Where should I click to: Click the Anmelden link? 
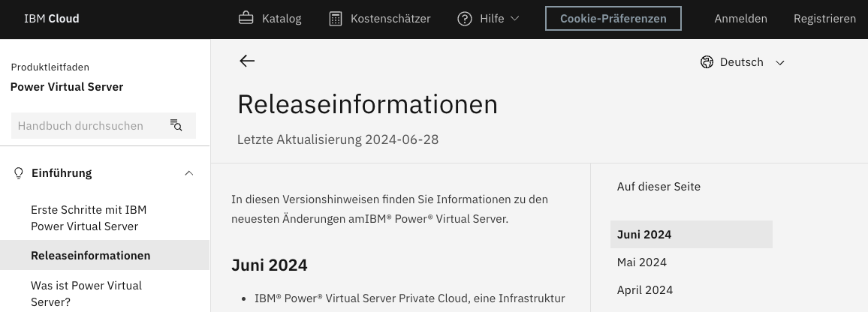pyautogui.click(x=740, y=18)
